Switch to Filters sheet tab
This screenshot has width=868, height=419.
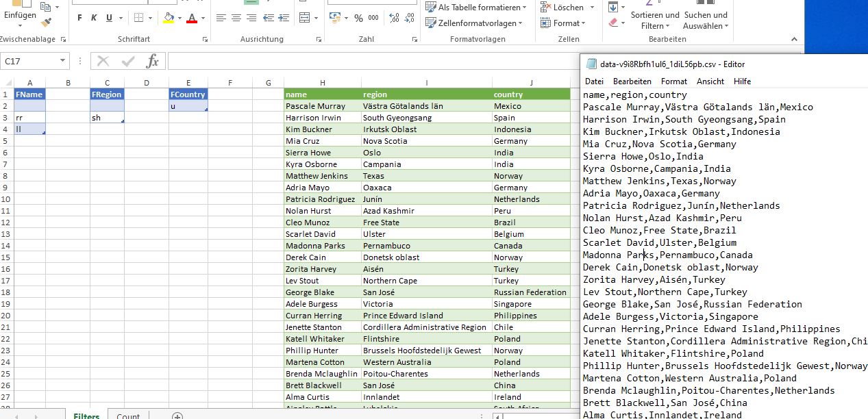(x=86, y=416)
